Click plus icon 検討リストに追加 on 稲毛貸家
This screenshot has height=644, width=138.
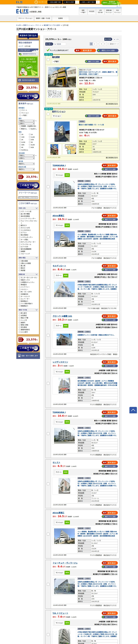93,62
